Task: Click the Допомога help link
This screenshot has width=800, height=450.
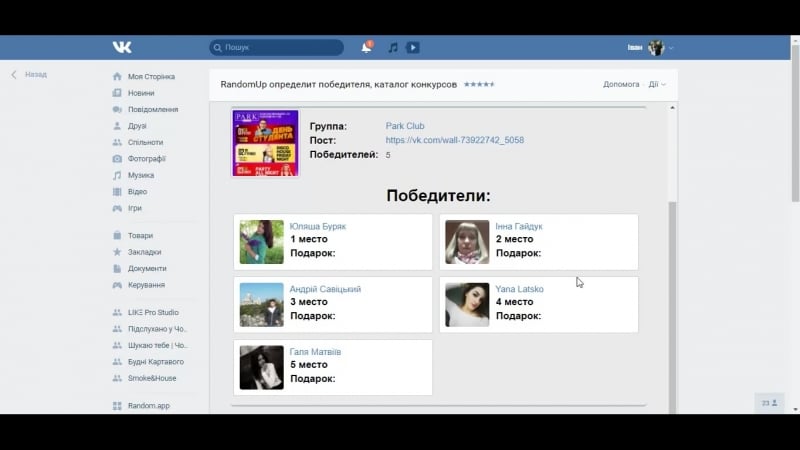Action: pos(620,84)
